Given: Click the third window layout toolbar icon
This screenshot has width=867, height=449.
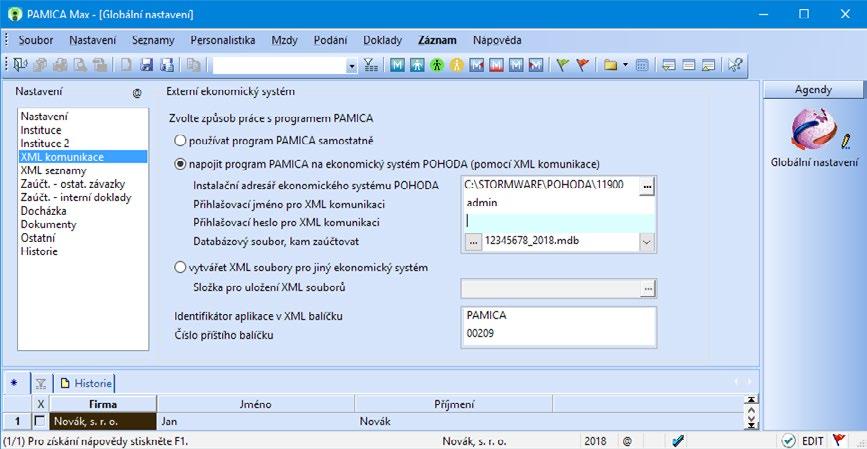Looking at the screenshot, I should tap(709, 65).
